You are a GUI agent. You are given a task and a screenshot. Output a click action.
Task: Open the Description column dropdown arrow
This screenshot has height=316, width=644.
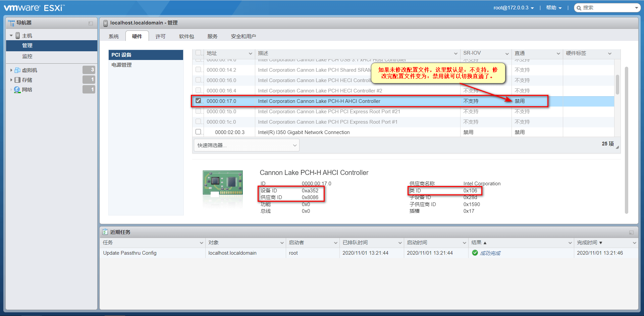pos(455,54)
